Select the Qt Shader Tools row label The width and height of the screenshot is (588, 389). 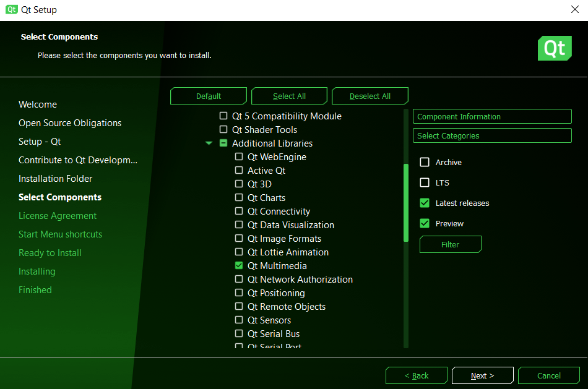pyautogui.click(x=265, y=130)
